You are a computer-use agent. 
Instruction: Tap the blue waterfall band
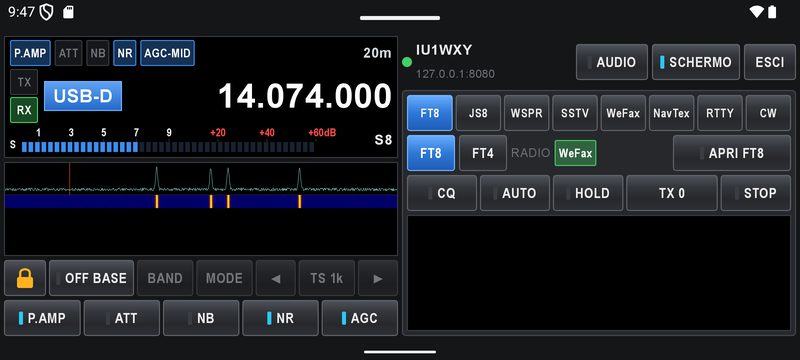(201, 201)
